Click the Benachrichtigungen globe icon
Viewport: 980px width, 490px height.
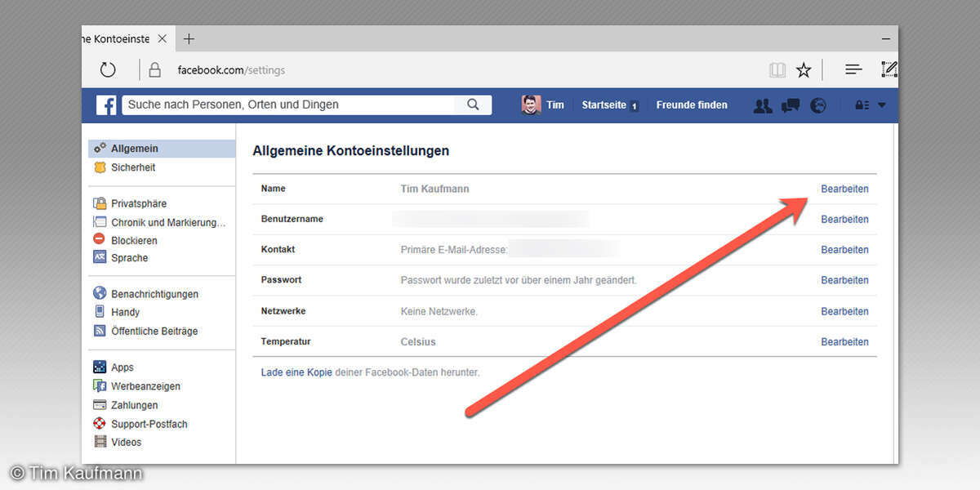tap(100, 293)
